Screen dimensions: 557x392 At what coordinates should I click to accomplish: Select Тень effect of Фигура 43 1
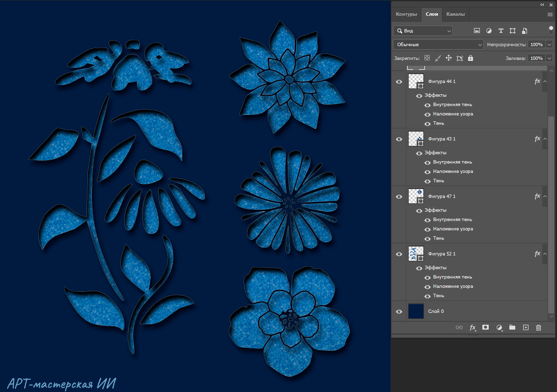click(439, 181)
